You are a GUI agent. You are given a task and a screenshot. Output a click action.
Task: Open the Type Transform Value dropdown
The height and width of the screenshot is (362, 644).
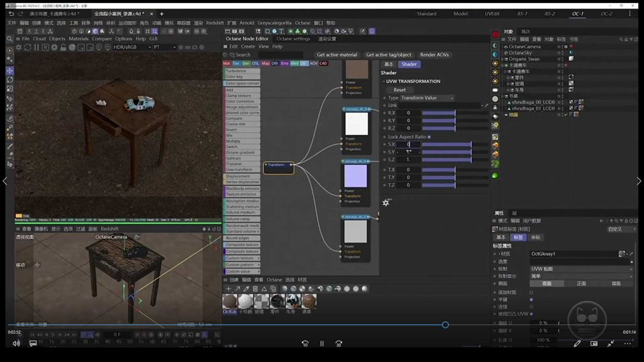click(427, 98)
